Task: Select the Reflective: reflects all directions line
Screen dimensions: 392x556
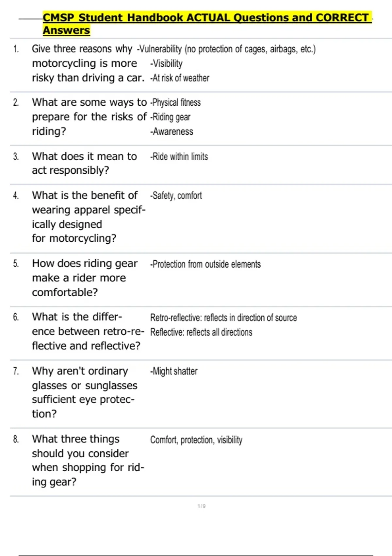Action: [201, 332]
